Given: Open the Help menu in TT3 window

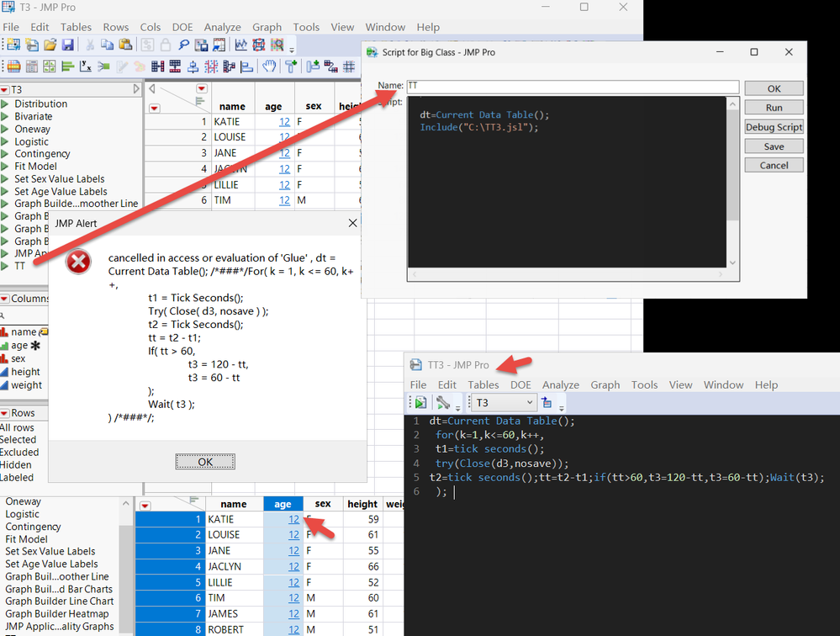Looking at the screenshot, I should tap(766, 384).
